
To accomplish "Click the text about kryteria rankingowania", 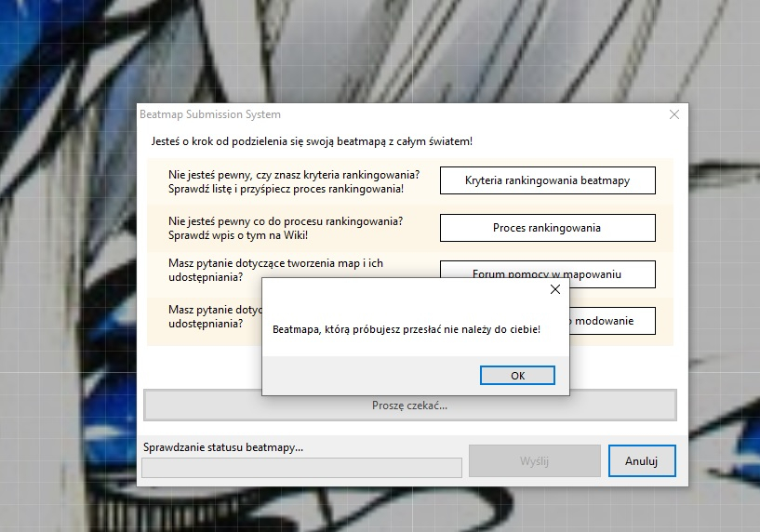I will [x=294, y=181].
